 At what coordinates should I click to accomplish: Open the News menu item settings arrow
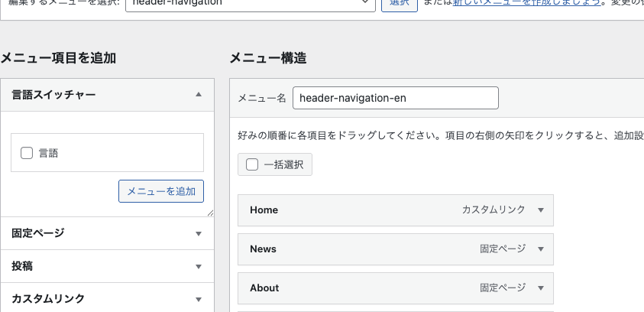541,249
